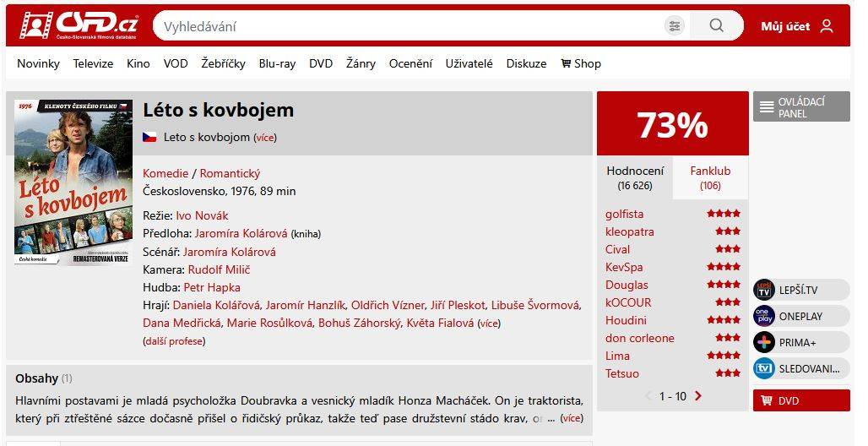Screen dimensions: 868x446
Task: Click the DVD shopping cart button
Action: (x=800, y=400)
